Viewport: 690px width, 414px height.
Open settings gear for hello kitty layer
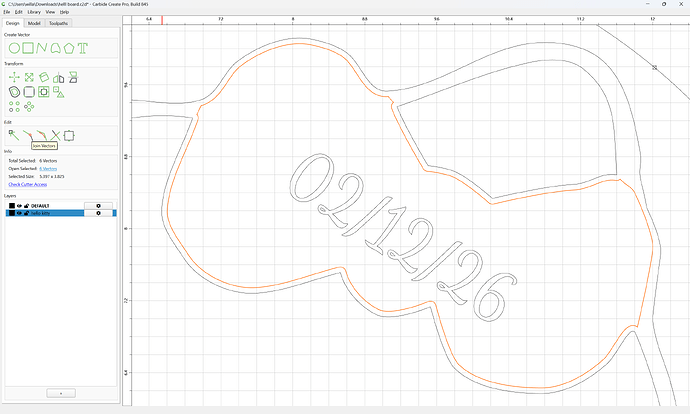[98, 213]
